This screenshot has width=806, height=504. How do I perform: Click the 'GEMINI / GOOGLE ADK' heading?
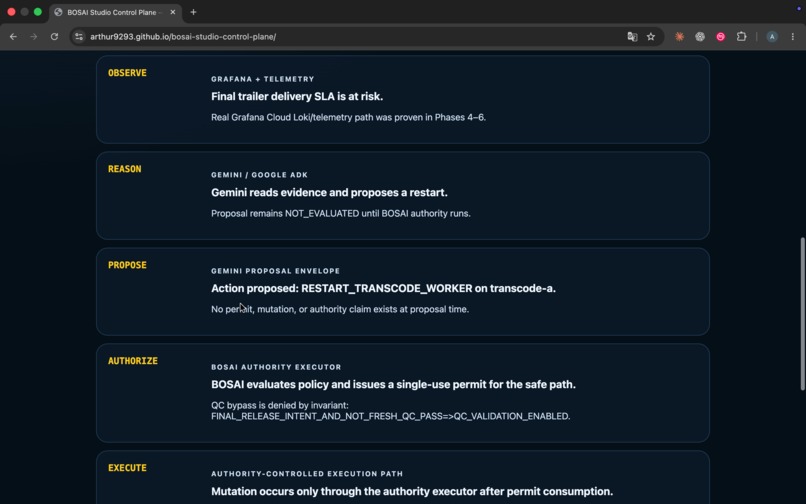(x=260, y=175)
